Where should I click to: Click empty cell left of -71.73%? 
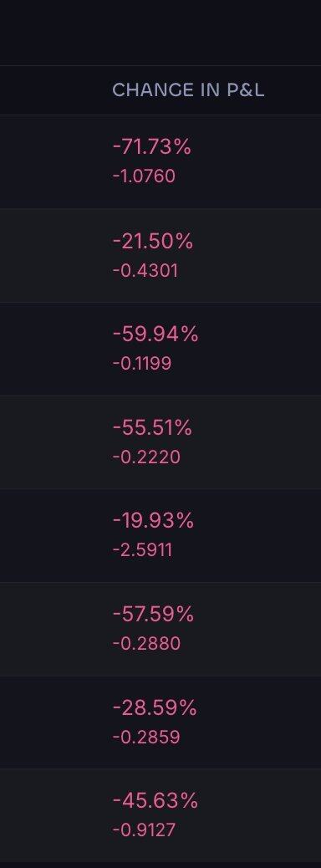[55, 161]
